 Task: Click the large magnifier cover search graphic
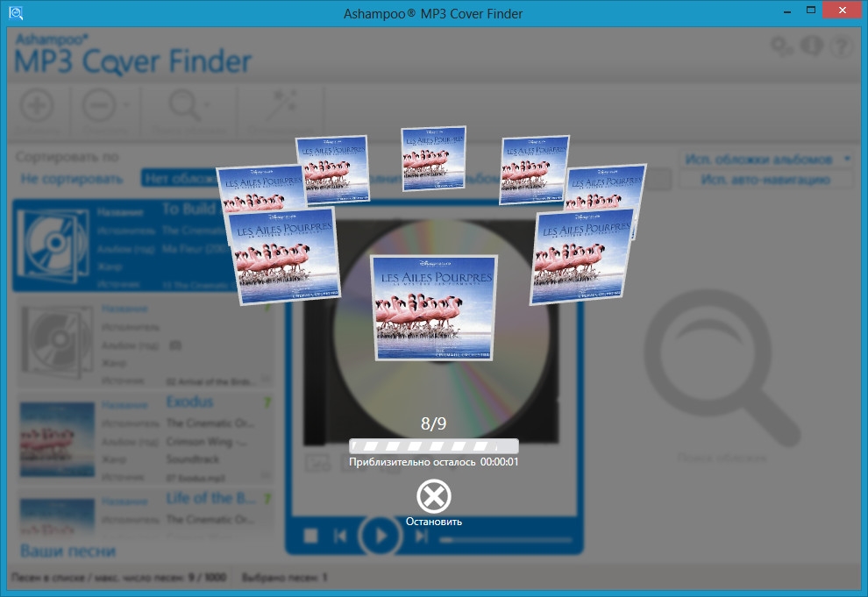[722, 367]
